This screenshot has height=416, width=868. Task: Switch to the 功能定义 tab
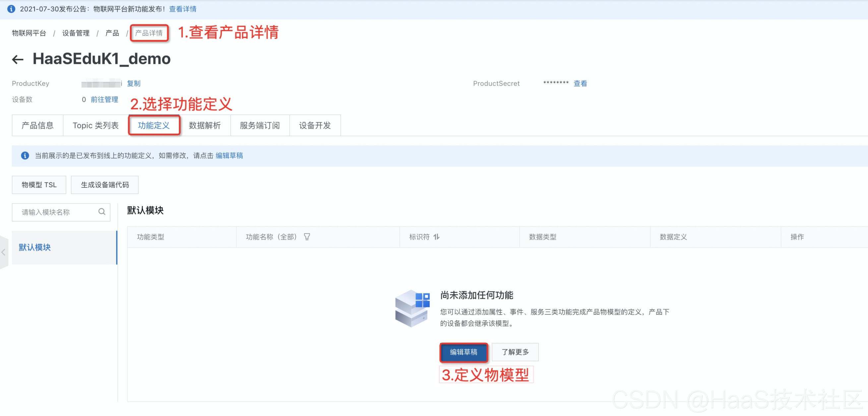click(154, 126)
